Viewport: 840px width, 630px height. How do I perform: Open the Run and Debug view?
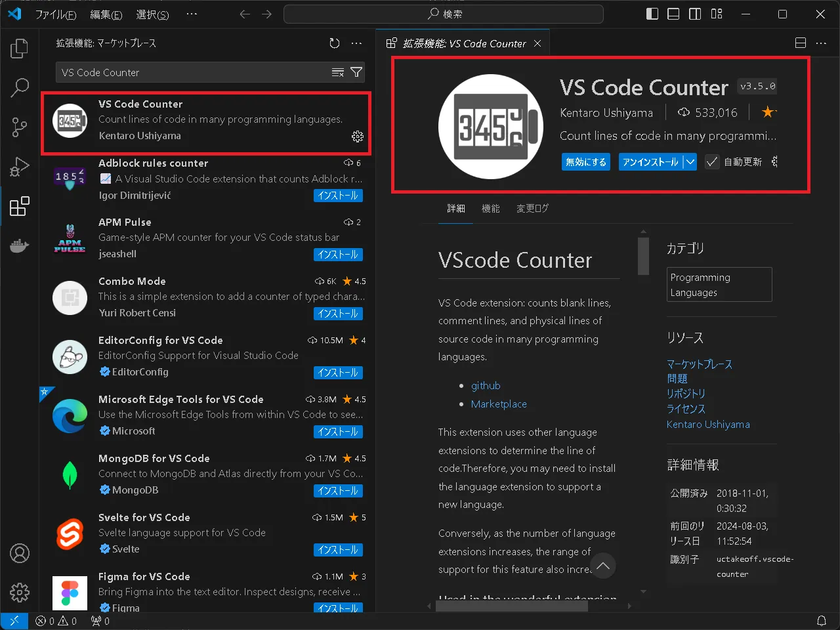coord(20,167)
